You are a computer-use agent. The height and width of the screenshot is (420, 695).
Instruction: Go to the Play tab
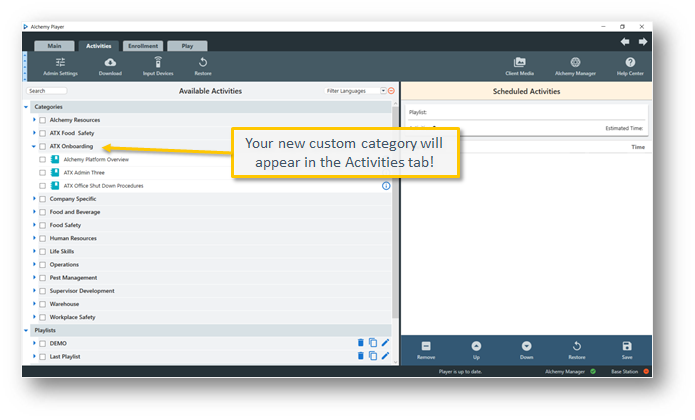(x=187, y=46)
